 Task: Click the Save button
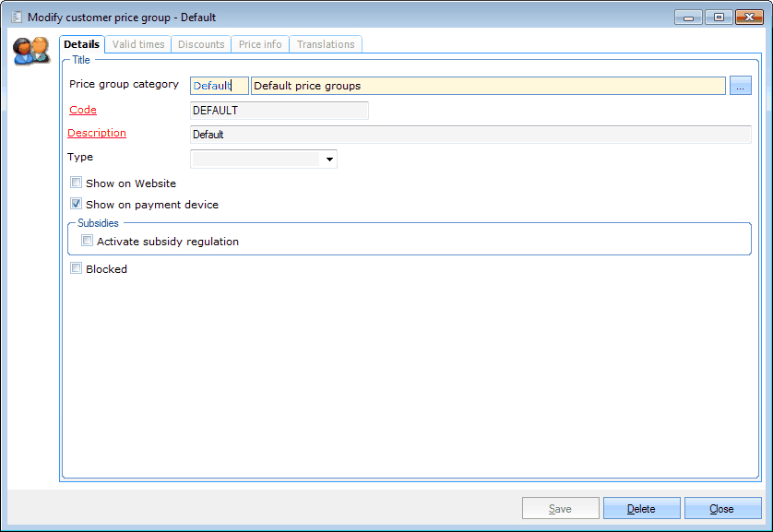coord(560,508)
